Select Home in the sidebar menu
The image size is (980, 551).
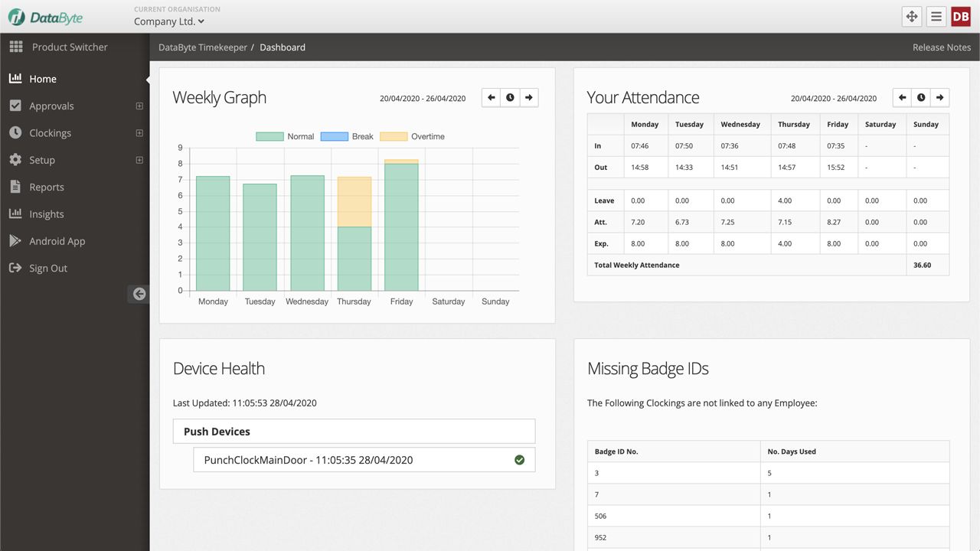point(43,78)
